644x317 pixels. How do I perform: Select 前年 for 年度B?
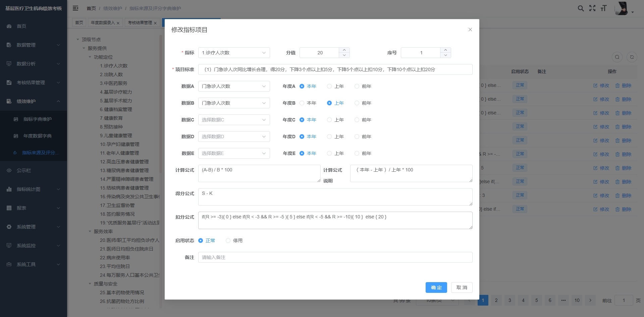(x=363, y=103)
